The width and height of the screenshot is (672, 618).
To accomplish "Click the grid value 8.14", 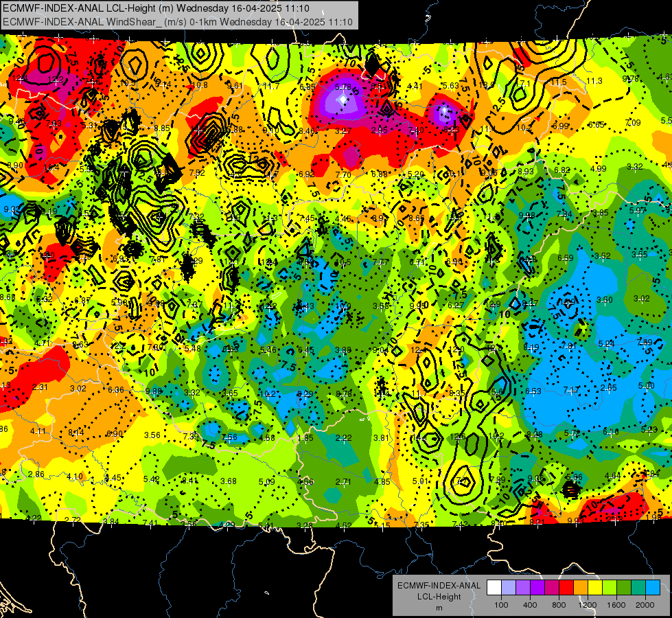I will (76, 433).
